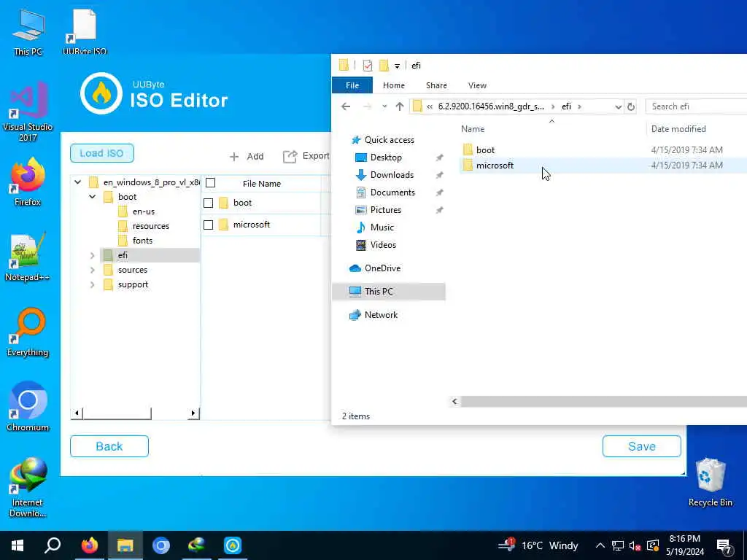Open Notepad++ desktop shortcut

click(28, 257)
